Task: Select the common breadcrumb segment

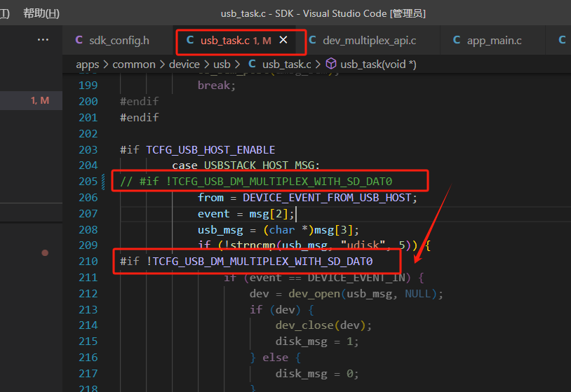Action: point(134,65)
